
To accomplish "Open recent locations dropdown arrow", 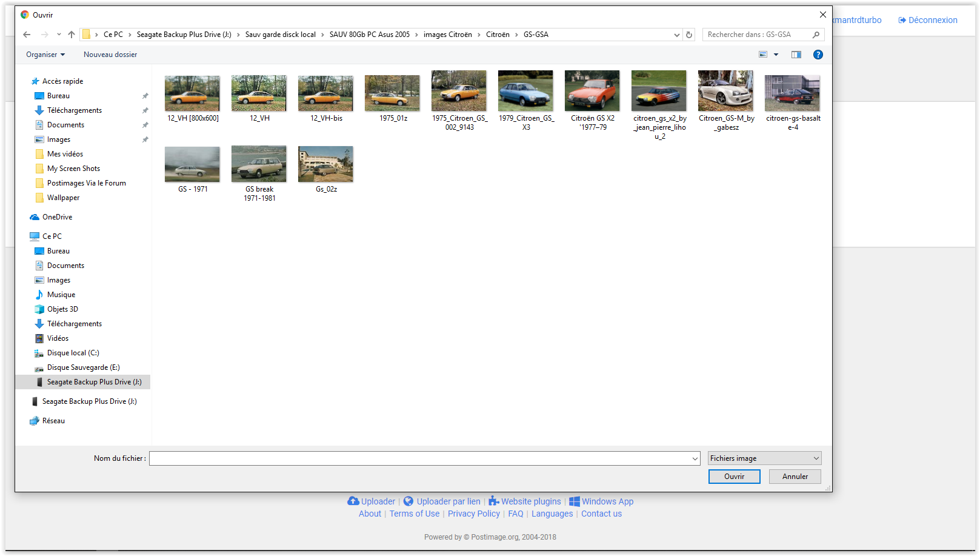I will pos(59,35).
